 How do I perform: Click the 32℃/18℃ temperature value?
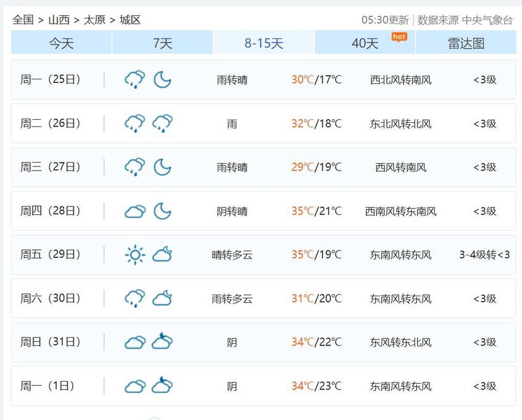coord(316,123)
